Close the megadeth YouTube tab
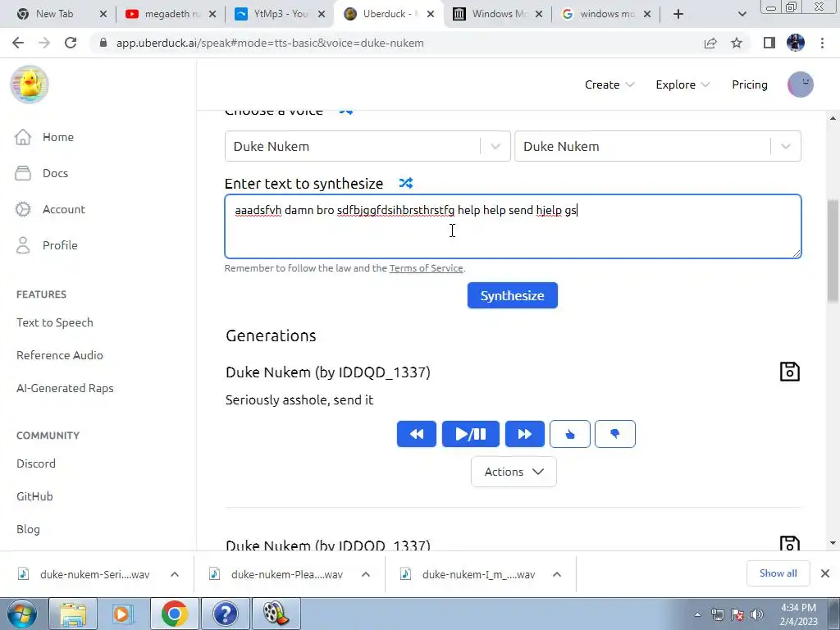Viewport: 840px width, 630px height. (212, 14)
